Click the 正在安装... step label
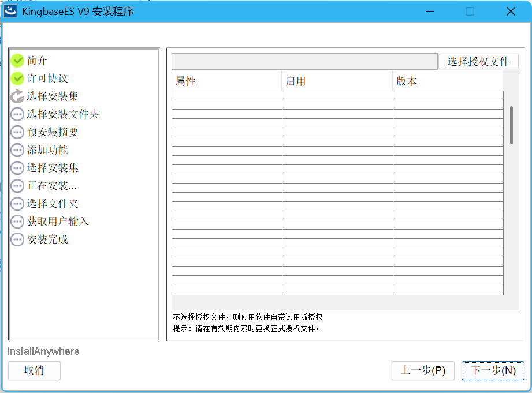532x393 pixels. point(52,186)
